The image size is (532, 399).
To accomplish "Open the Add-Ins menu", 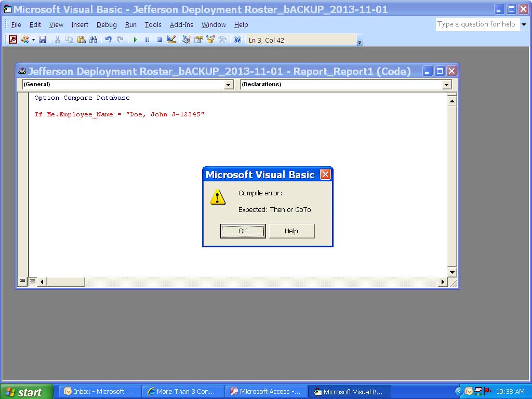I will 181,25.
